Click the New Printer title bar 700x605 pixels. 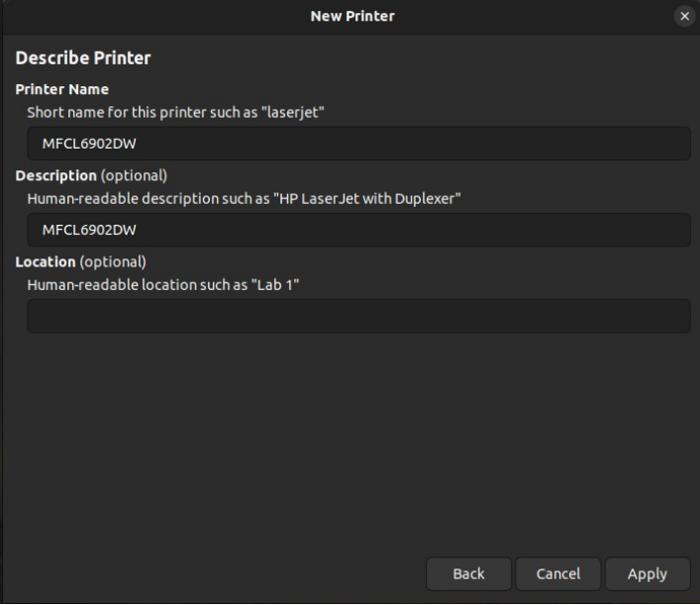click(351, 16)
